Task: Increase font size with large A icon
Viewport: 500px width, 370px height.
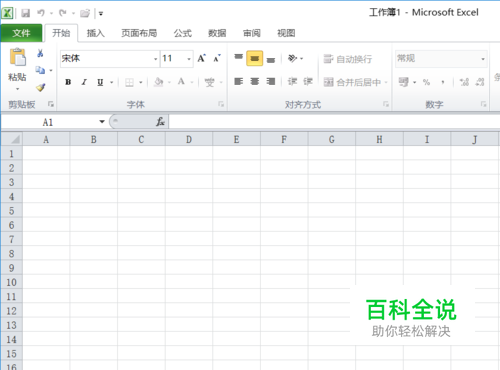Action: (x=201, y=58)
